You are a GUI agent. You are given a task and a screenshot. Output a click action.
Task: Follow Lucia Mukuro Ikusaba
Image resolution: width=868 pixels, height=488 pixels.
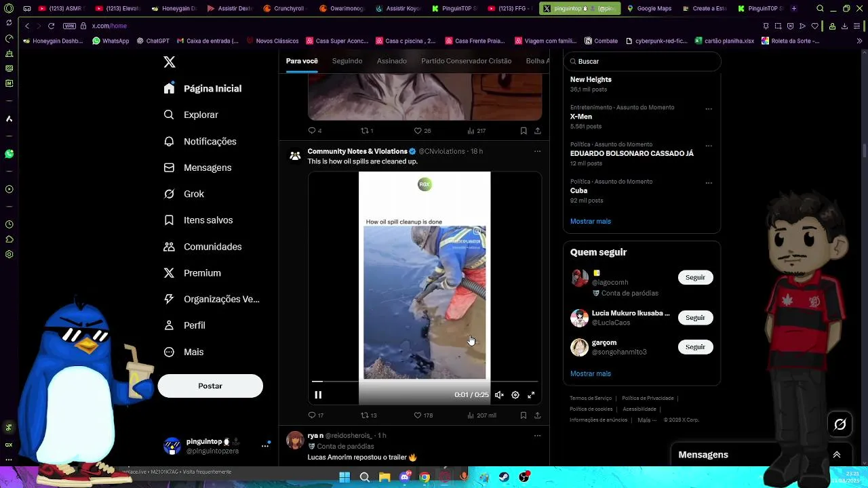(x=695, y=317)
